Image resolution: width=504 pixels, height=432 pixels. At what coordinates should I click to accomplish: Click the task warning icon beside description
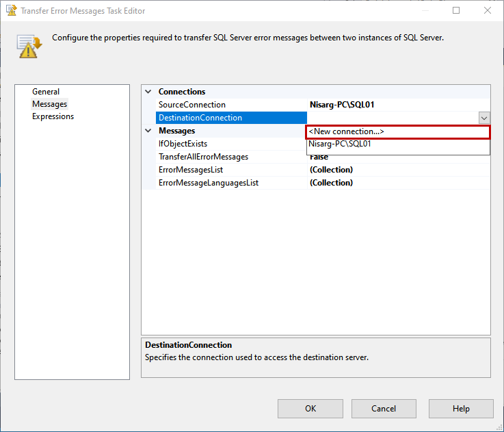pyautogui.click(x=30, y=46)
